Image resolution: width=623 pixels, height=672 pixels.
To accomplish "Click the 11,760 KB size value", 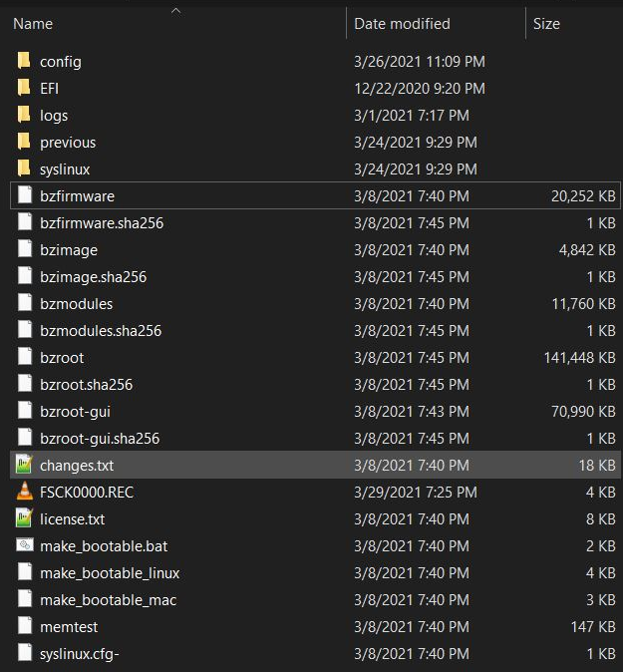I will point(583,304).
